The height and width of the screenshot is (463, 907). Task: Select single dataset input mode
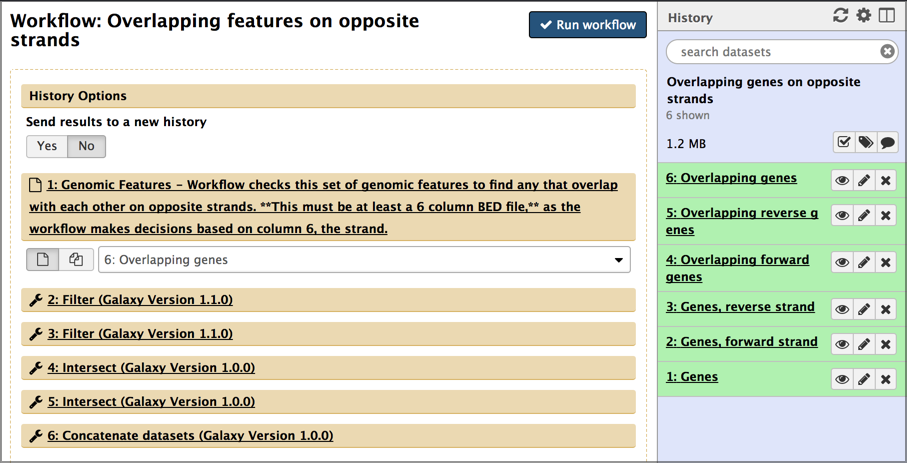[x=43, y=259]
